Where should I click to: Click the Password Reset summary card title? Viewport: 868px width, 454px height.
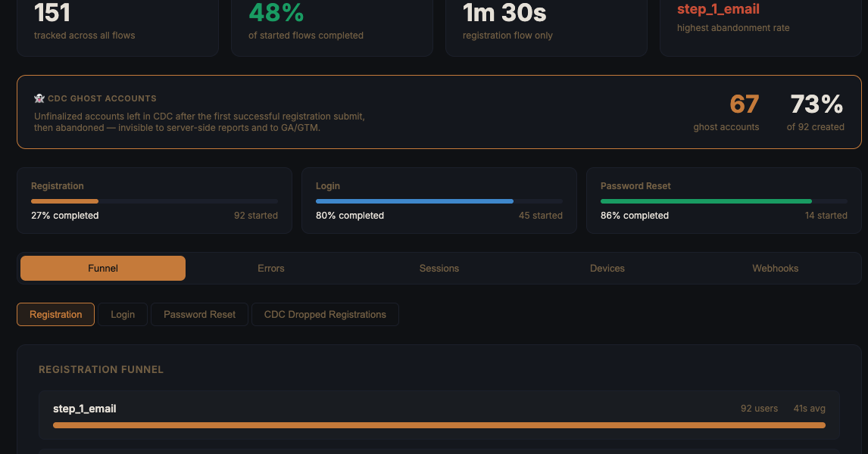pyautogui.click(x=635, y=186)
